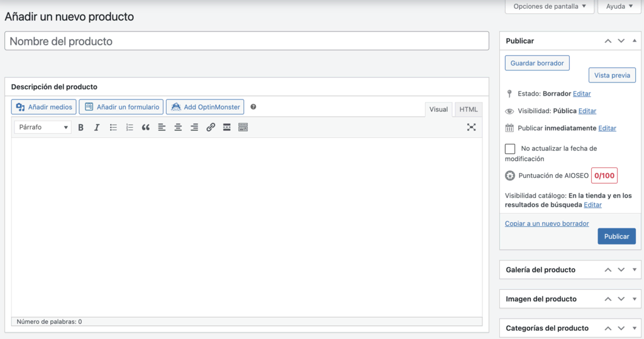Viewport: 644px width, 339px height.
Task: Apply italic formatting
Action: (x=97, y=128)
